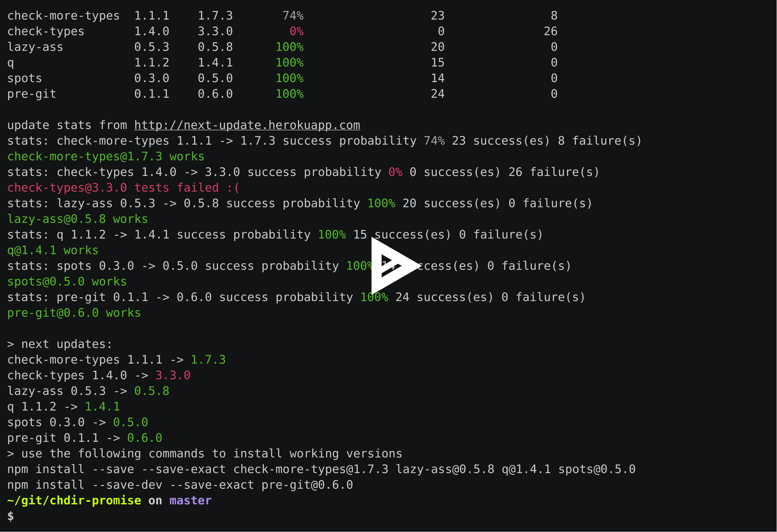Click the 'check-types' name in the table
The height and width of the screenshot is (532, 777).
[x=46, y=31]
